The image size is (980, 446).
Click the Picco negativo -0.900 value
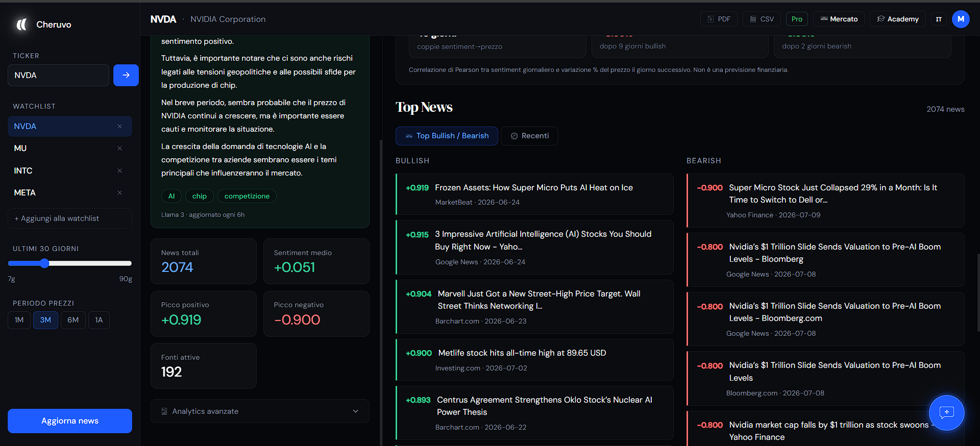point(297,320)
